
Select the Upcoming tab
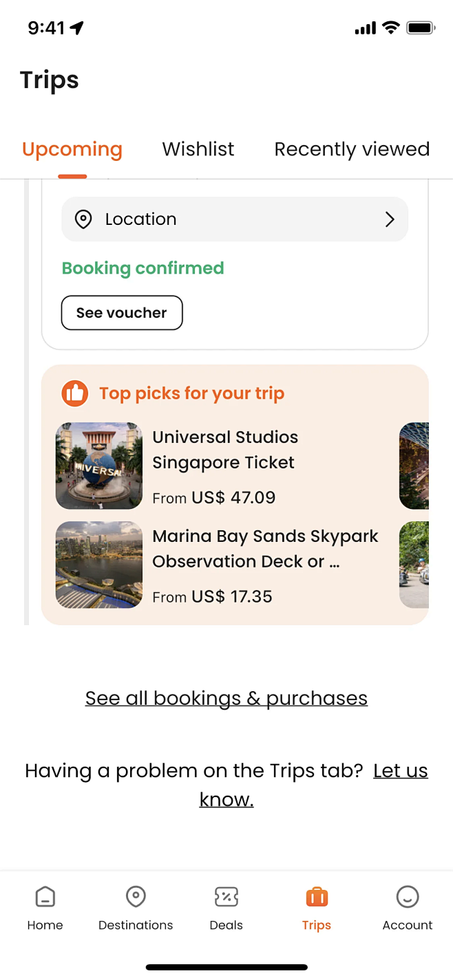tap(72, 149)
